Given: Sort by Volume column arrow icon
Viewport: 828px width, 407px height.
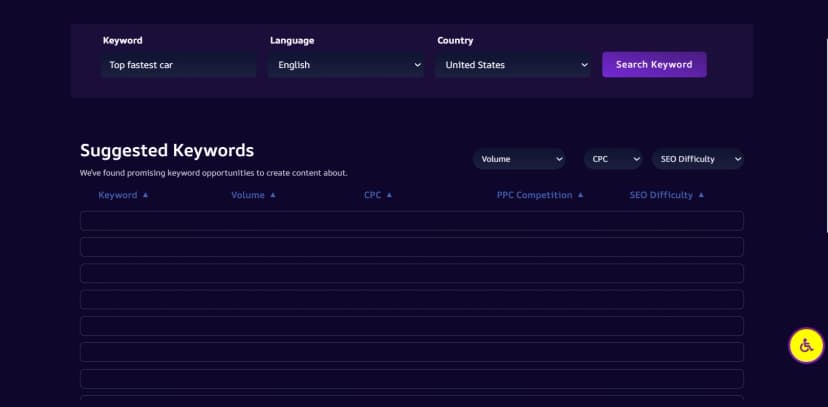Looking at the screenshot, I should click(x=273, y=195).
